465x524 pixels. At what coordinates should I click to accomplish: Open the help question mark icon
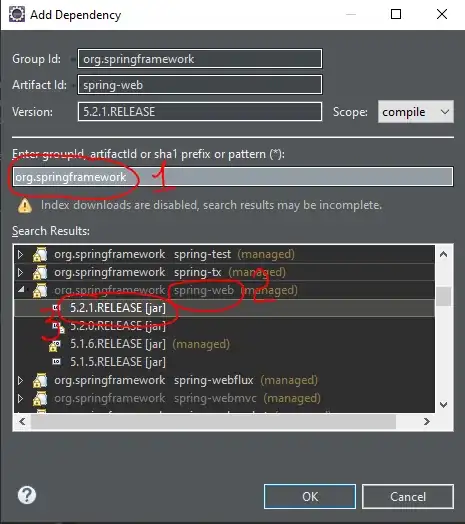(x=27, y=495)
